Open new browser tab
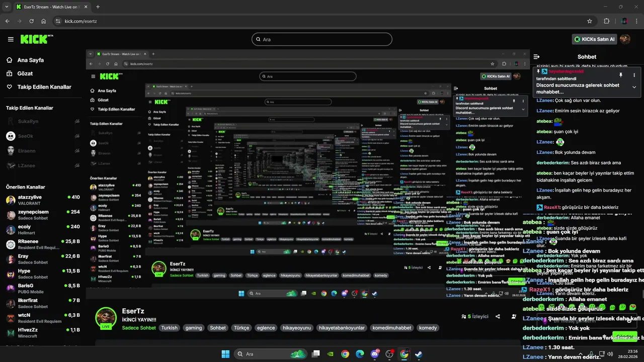The image size is (644, 362). [x=98, y=7]
